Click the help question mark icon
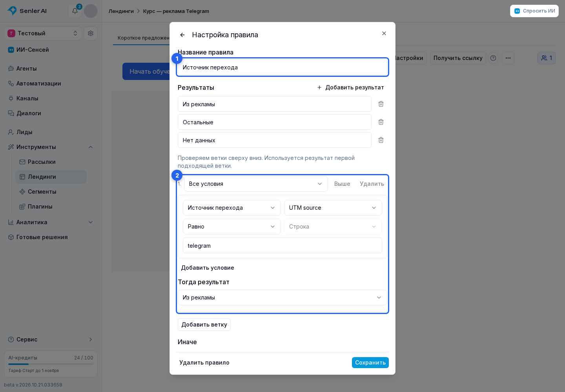 [x=493, y=58]
